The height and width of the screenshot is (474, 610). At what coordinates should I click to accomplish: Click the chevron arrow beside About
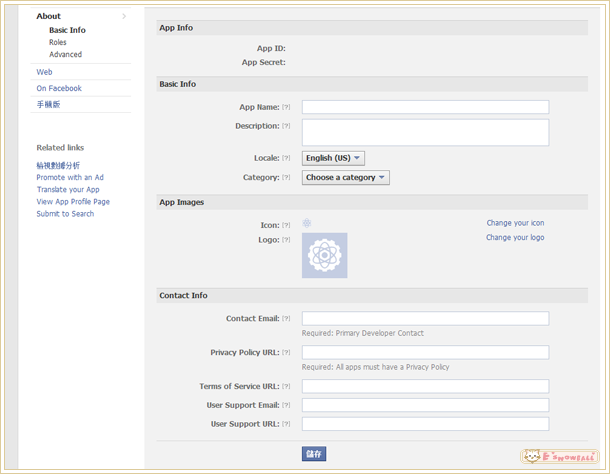click(x=124, y=16)
